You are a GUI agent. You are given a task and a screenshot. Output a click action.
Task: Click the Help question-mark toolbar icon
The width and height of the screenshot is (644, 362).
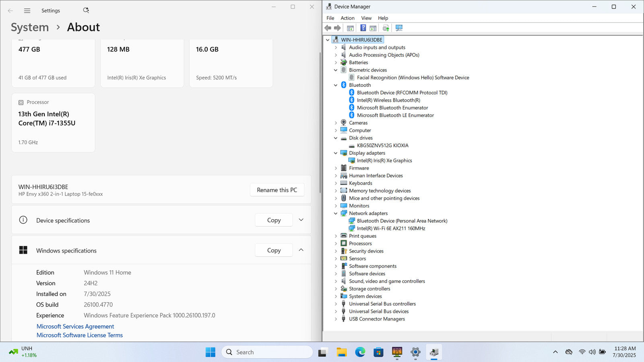[x=363, y=28]
